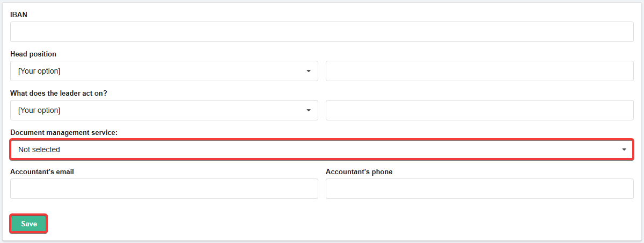Click the Accountant's email input field

pyautogui.click(x=164, y=189)
